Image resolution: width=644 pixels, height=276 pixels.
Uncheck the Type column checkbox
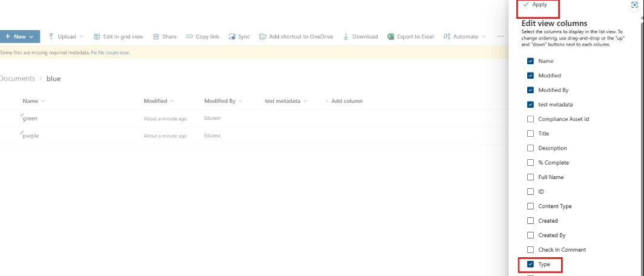pyautogui.click(x=530, y=264)
